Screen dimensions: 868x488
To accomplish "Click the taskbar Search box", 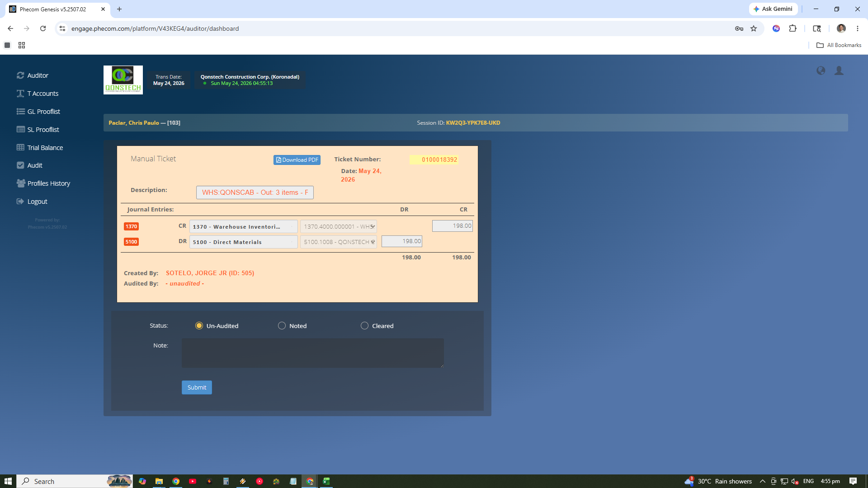I will click(x=75, y=481).
